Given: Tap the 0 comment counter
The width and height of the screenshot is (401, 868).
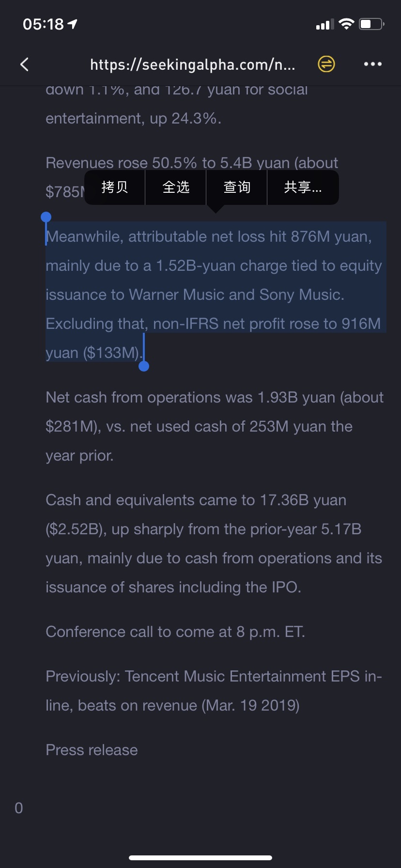Looking at the screenshot, I should (x=19, y=808).
